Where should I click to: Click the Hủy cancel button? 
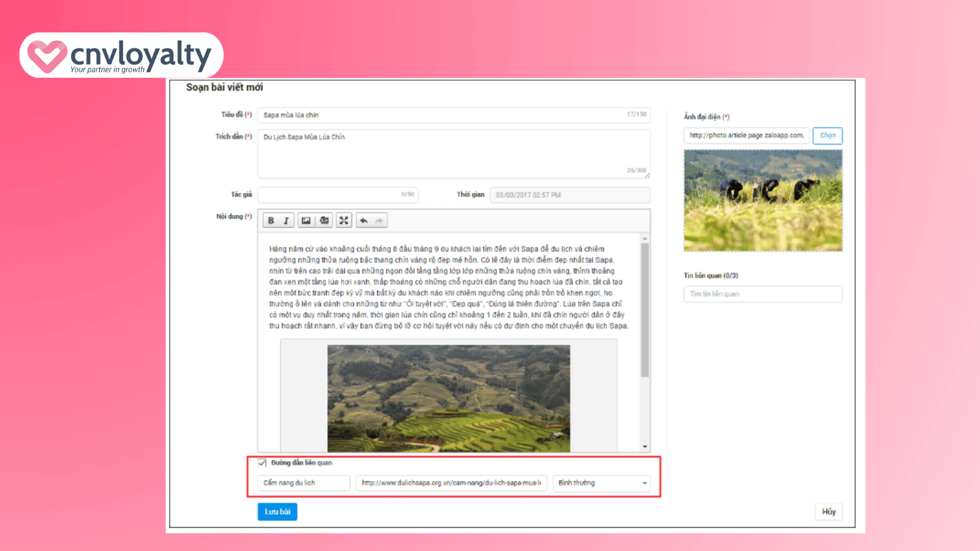[828, 512]
